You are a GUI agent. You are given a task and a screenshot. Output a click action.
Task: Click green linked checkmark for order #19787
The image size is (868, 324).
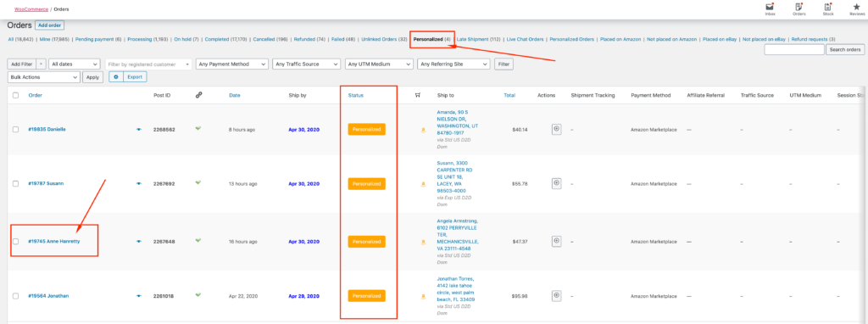[x=198, y=182]
